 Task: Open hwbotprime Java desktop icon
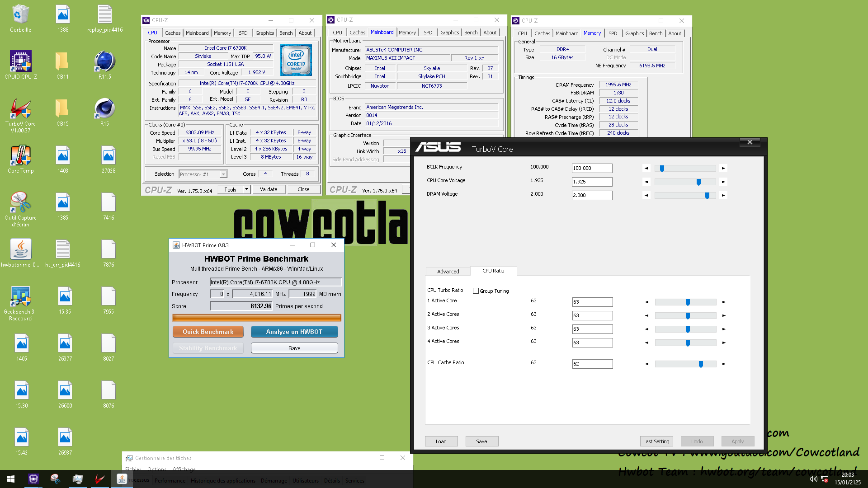tap(20, 253)
